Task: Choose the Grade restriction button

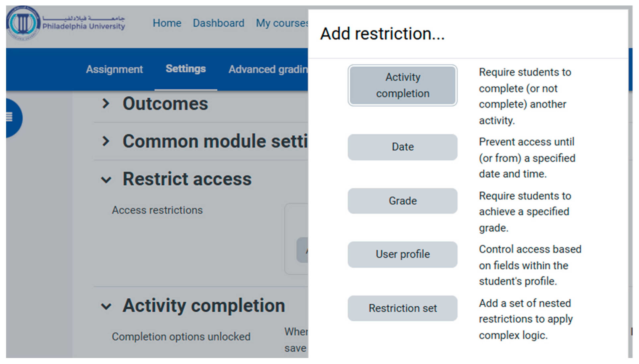Action: click(x=402, y=201)
